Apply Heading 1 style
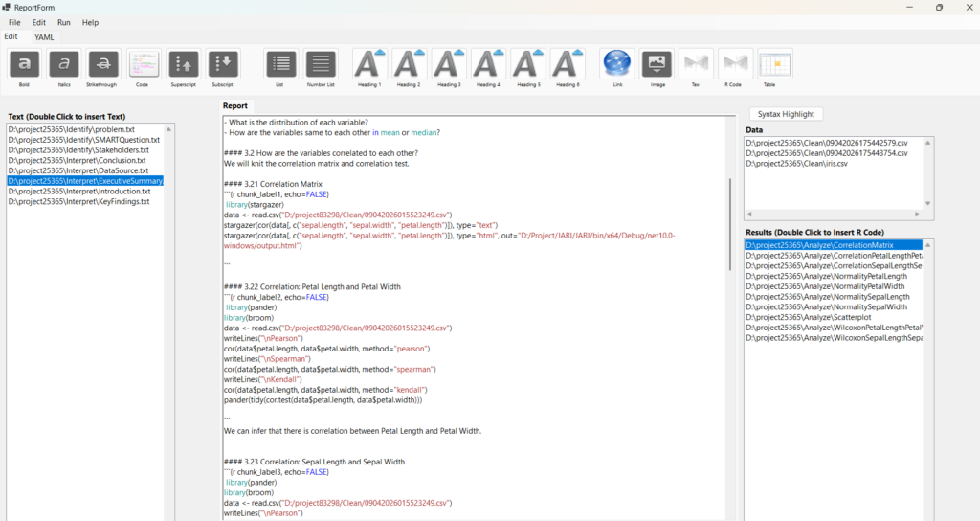The height and width of the screenshot is (521, 980). pos(369,64)
